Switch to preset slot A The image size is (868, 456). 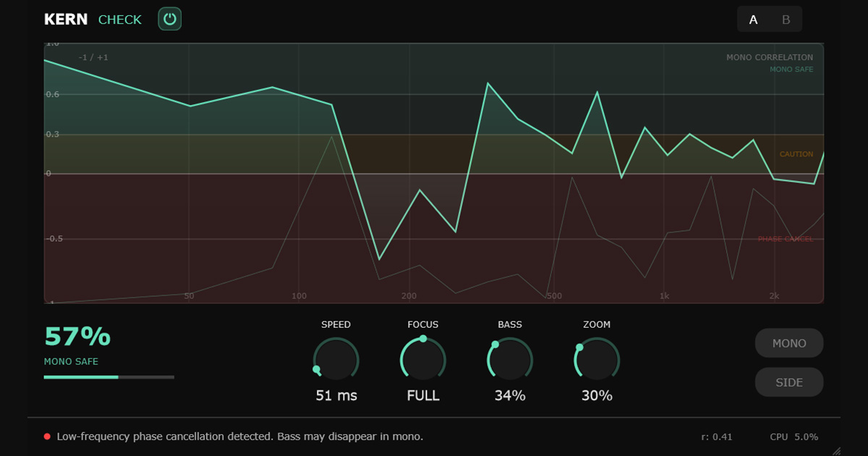(753, 20)
